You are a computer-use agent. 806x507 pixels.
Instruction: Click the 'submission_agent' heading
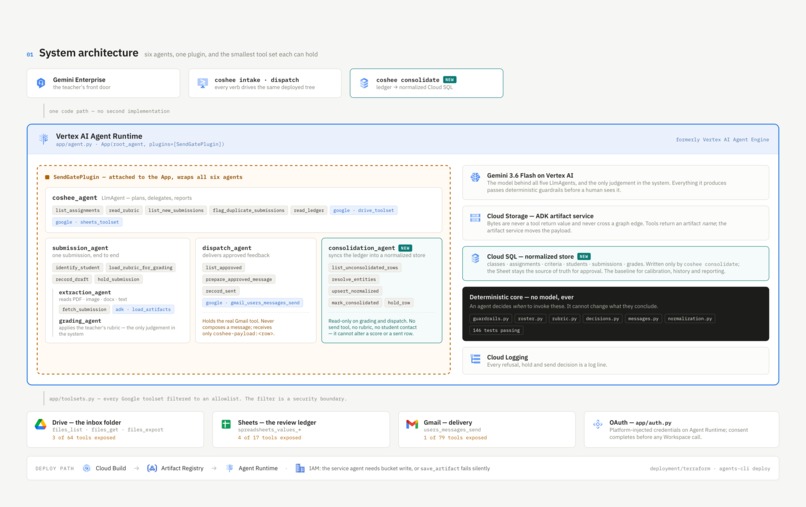(x=80, y=248)
